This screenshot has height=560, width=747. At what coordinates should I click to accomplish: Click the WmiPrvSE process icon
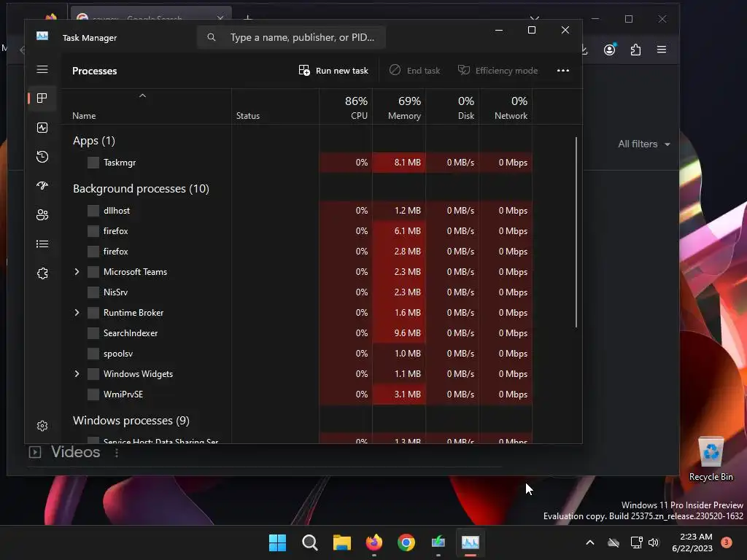pyautogui.click(x=93, y=394)
